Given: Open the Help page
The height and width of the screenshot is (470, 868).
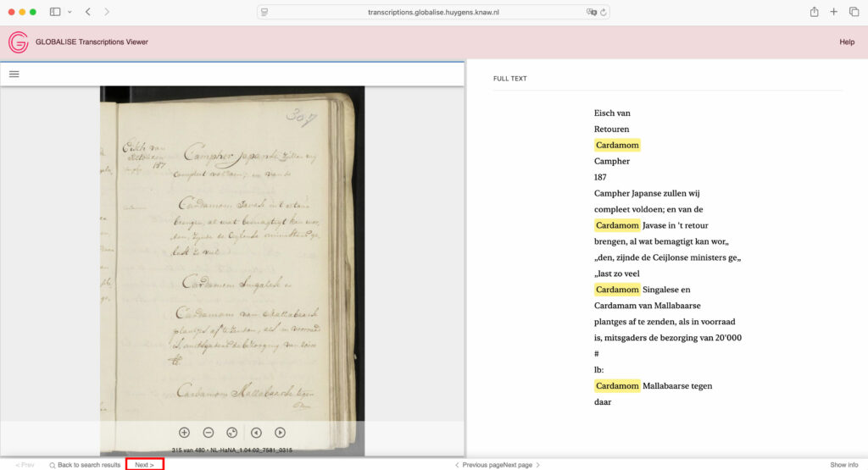Looking at the screenshot, I should pos(847,42).
